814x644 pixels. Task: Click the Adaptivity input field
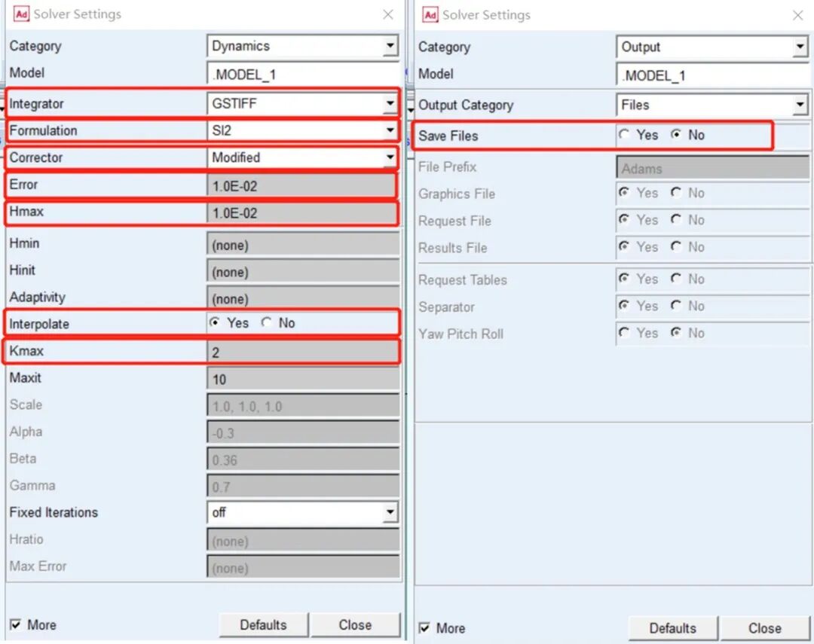(303, 298)
